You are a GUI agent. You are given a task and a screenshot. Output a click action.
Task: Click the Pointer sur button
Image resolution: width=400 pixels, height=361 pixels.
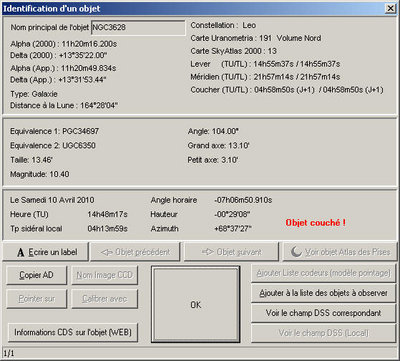coord(36,299)
